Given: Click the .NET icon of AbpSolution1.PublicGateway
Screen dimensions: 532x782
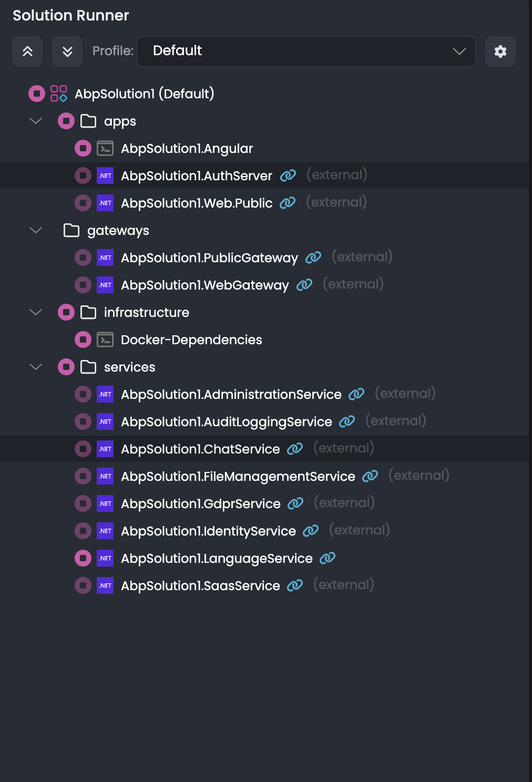Looking at the screenshot, I should 105,258.
